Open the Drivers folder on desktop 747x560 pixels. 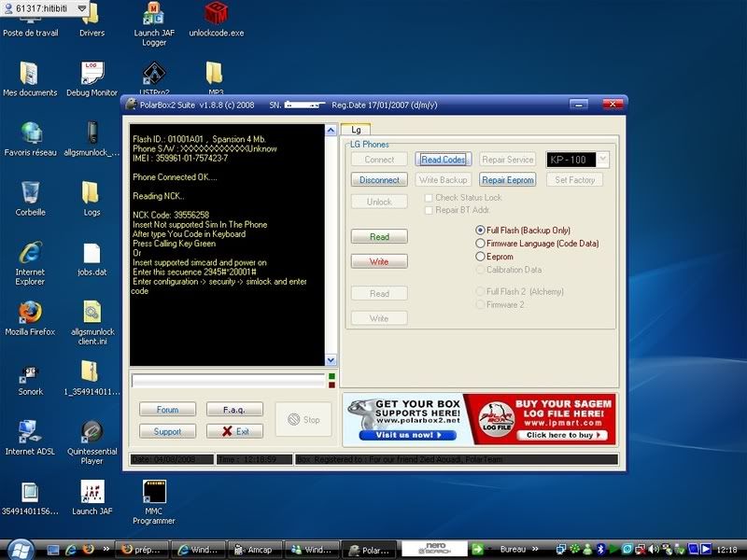92,21
